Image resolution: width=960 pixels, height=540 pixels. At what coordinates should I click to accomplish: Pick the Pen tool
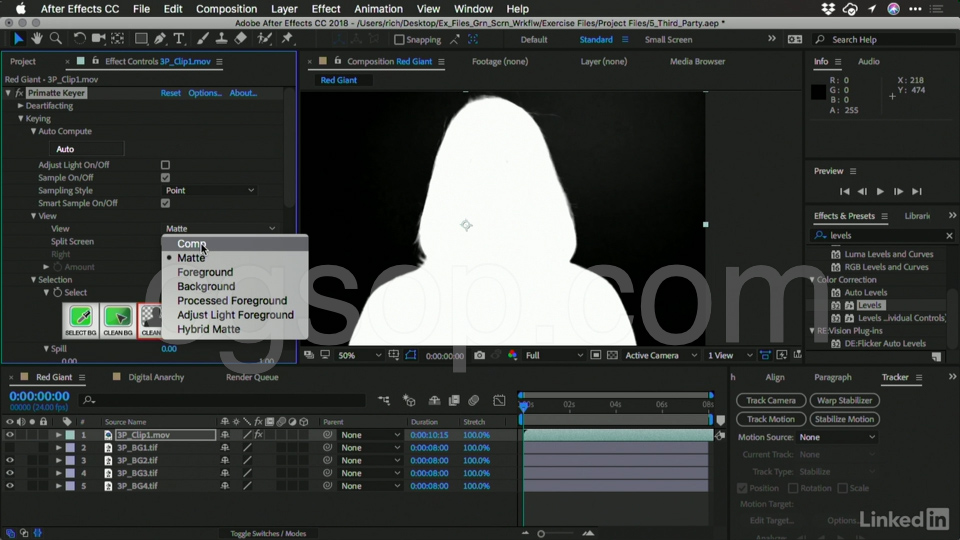click(161, 39)
